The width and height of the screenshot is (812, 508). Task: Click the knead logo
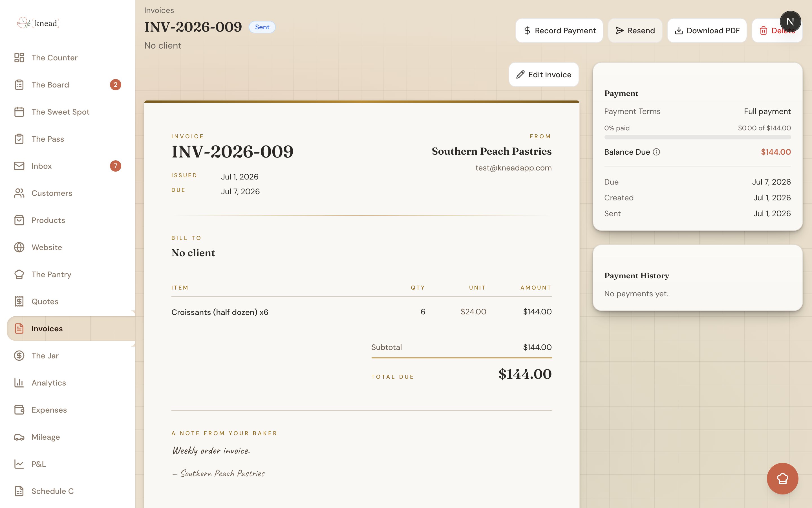point(38,23)
